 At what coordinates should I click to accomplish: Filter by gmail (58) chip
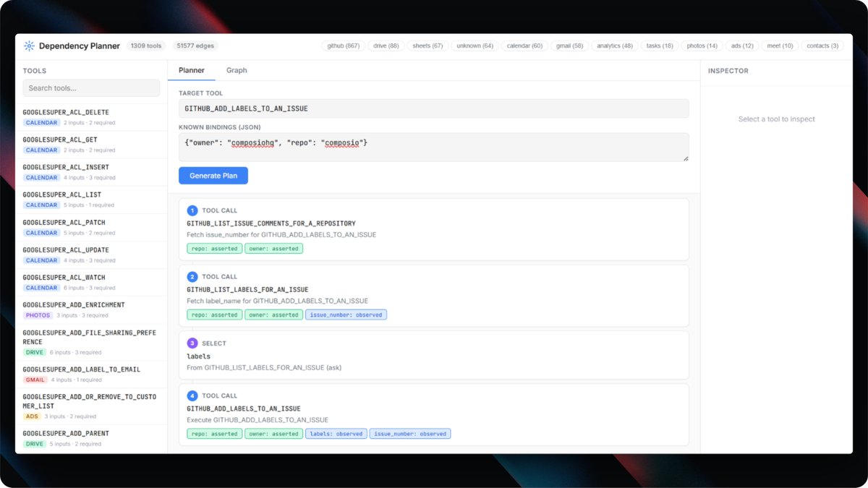click(569, 46)
